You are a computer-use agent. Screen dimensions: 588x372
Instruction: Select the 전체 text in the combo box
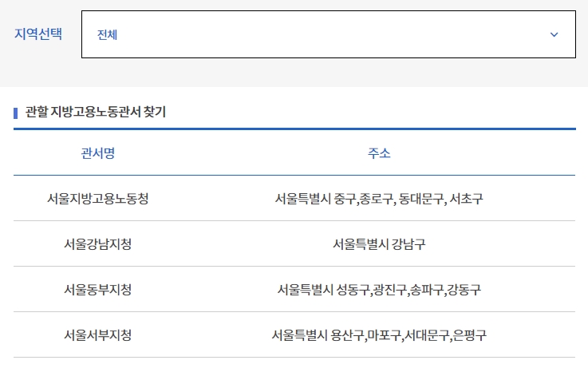pos(107,35)
